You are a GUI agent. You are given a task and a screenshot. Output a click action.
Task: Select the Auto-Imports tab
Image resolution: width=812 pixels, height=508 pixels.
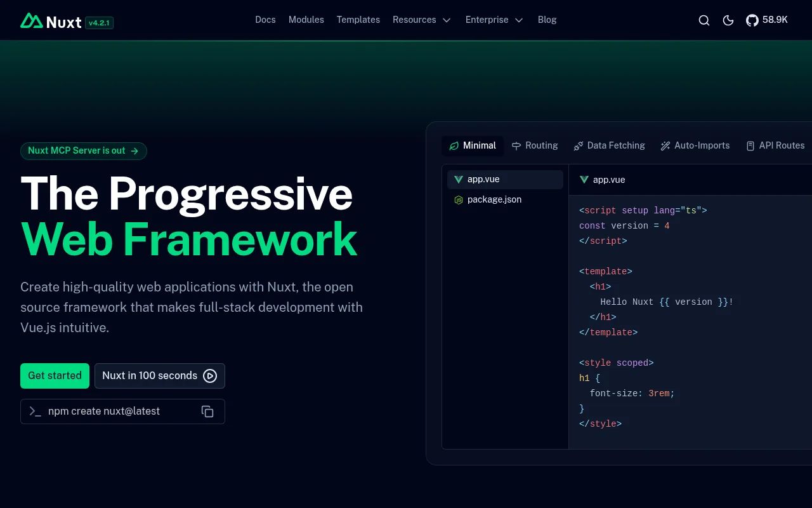[x=695, y=145]
